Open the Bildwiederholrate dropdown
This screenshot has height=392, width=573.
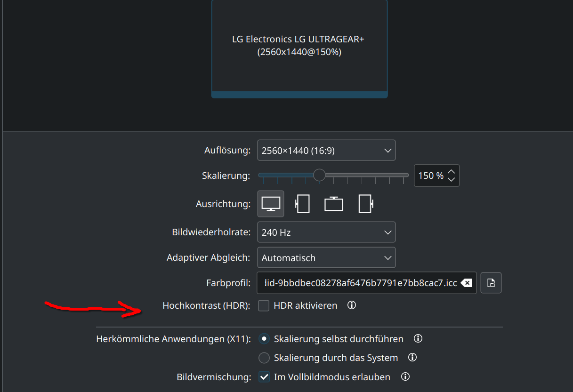click(x=326, y=232)
